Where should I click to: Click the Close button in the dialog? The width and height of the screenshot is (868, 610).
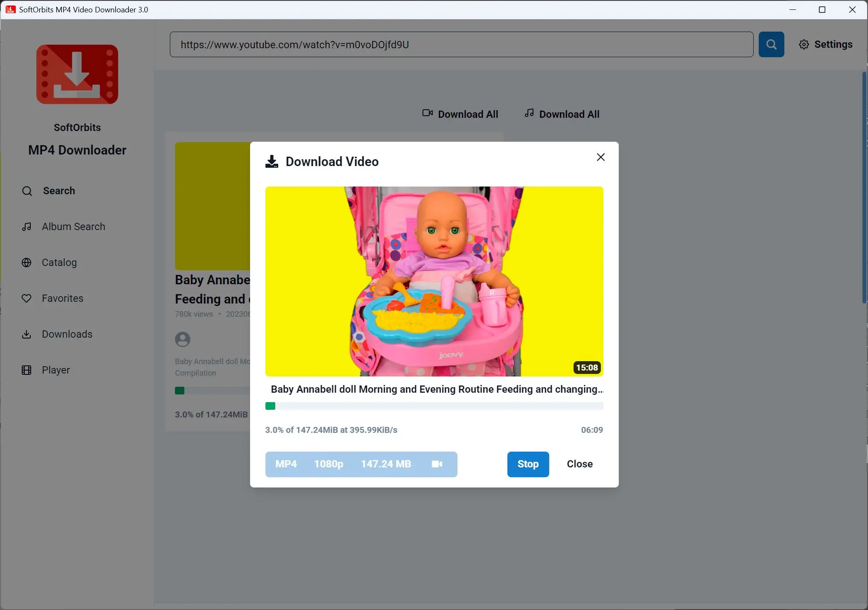580,464
